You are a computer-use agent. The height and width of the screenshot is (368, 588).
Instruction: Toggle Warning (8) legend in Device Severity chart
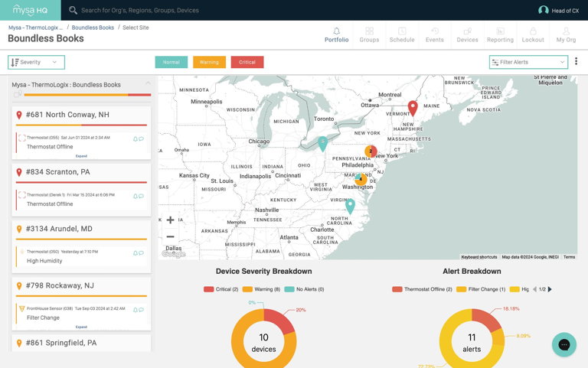(x=261, y=289)
